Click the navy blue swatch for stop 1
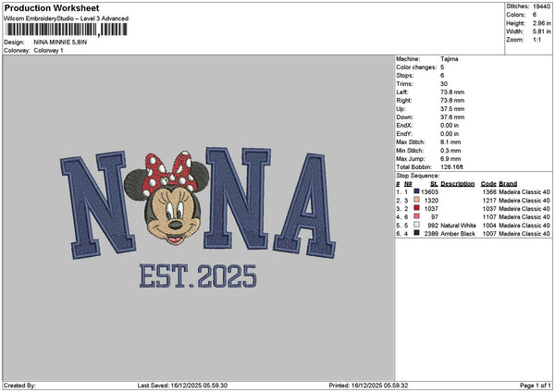 click(x=416, y=191)
